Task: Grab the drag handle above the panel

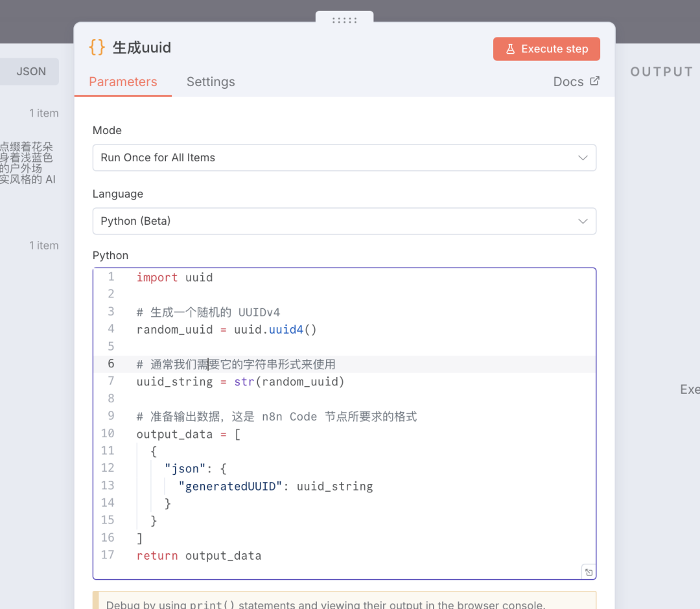Action: 344,20
